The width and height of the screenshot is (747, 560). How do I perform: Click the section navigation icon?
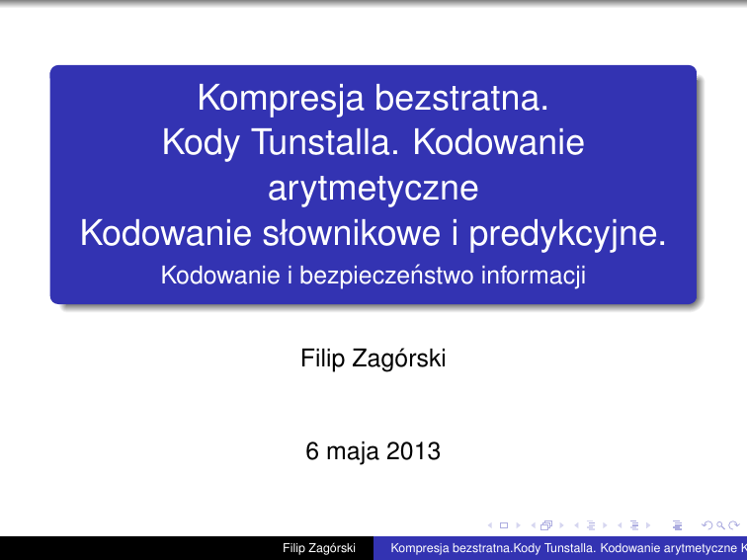631,524
